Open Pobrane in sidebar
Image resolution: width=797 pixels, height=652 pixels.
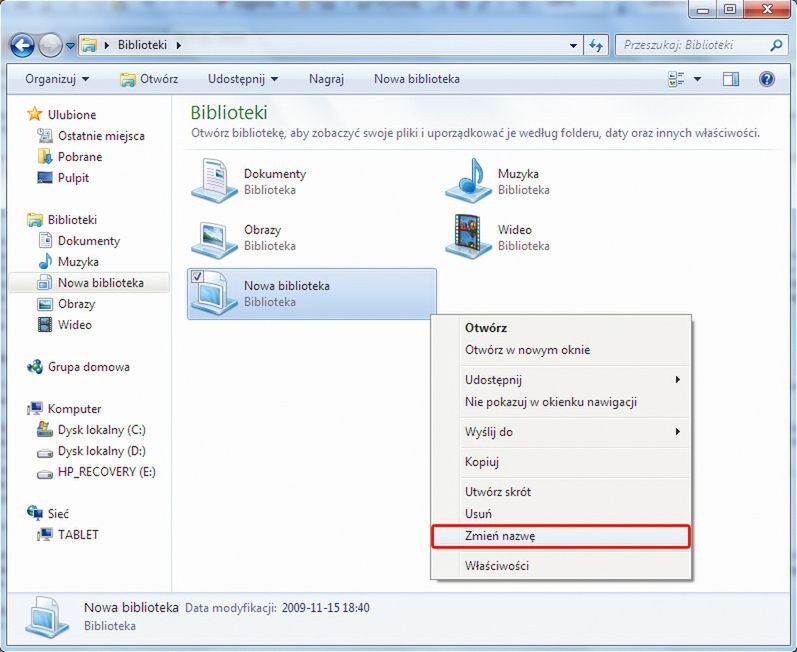[80, 157]
